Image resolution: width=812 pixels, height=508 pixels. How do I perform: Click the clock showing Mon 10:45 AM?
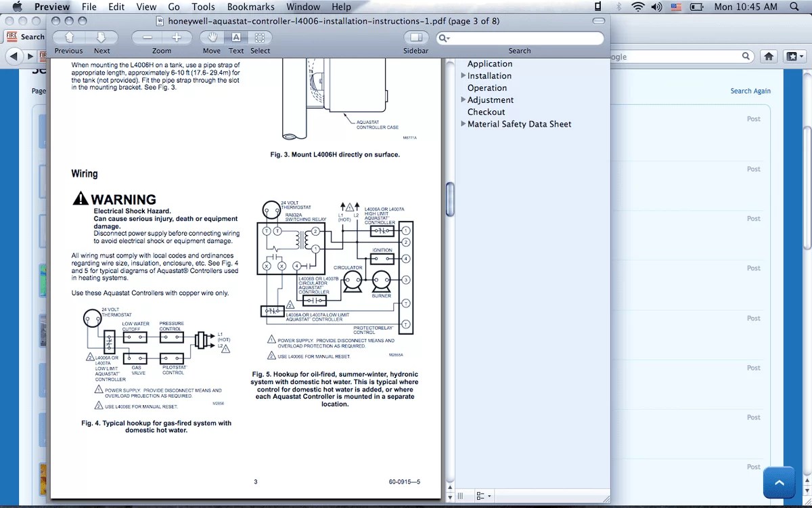click(746, 7)
